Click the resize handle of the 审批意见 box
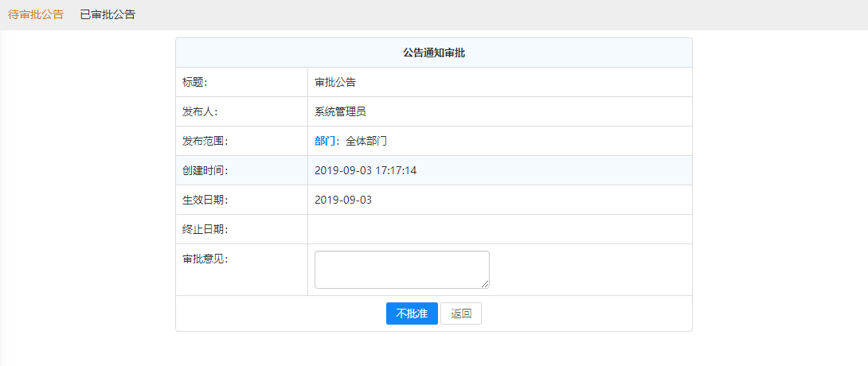This screenshot has width=868, height=366. pos(485,284)
